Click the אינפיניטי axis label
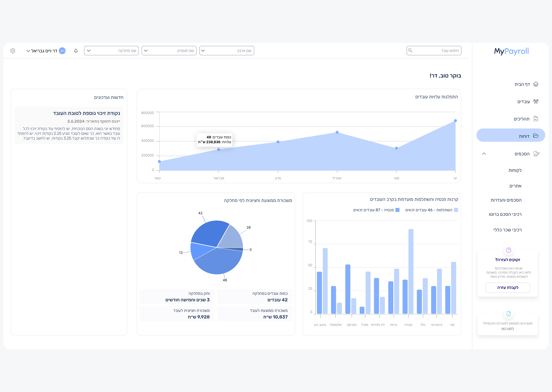The width and height of the screenshot is (552, 392). (437, 325)
